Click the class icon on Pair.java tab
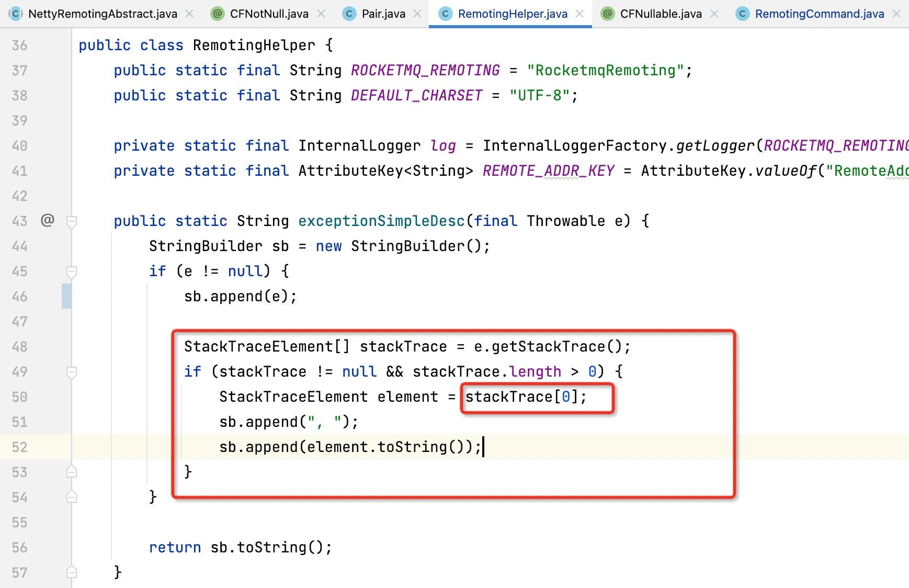The height and width of the screenshot is (588, 909). [349, 14]
